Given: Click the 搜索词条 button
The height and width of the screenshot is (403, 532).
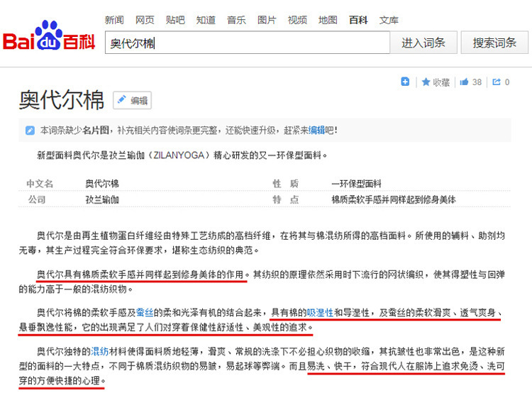Looking at the screenshot, I should pos(494,43).
